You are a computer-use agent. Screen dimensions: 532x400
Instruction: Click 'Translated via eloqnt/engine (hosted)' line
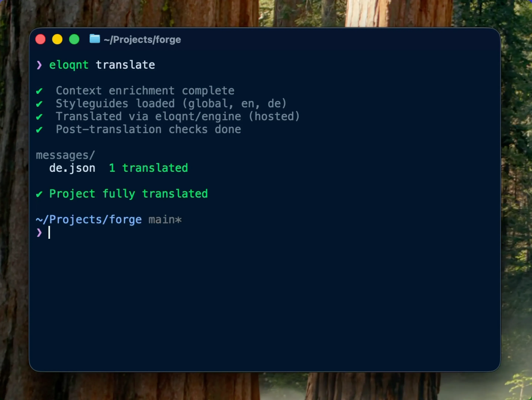pos(178,116)
